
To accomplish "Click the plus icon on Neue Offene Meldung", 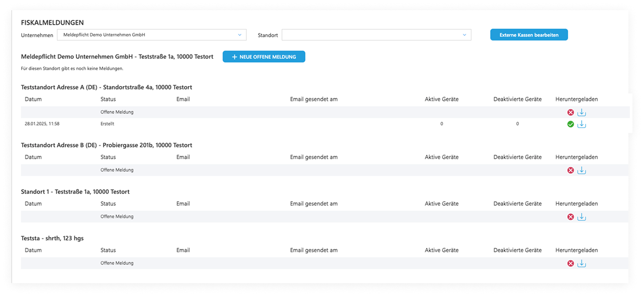I will tap(234, 57).
